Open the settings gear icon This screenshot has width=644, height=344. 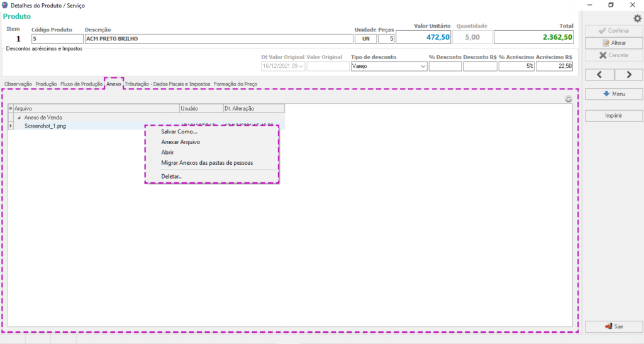637,18
